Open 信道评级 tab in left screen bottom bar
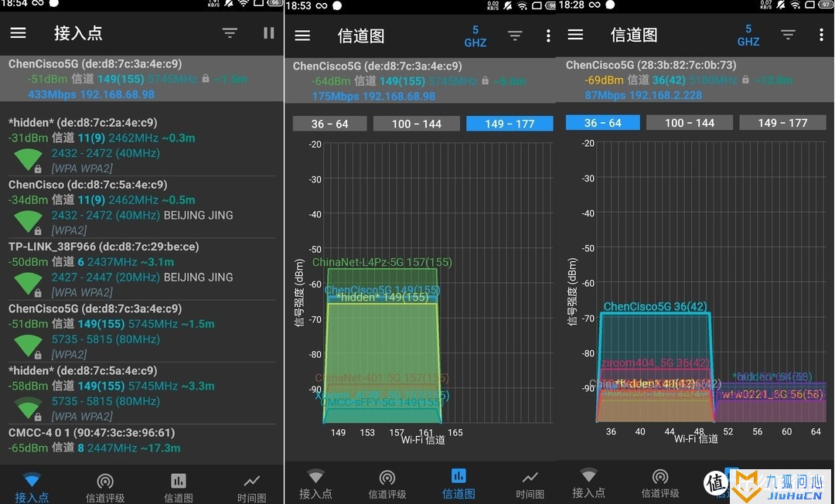835x504 pixels. [105, 487]
